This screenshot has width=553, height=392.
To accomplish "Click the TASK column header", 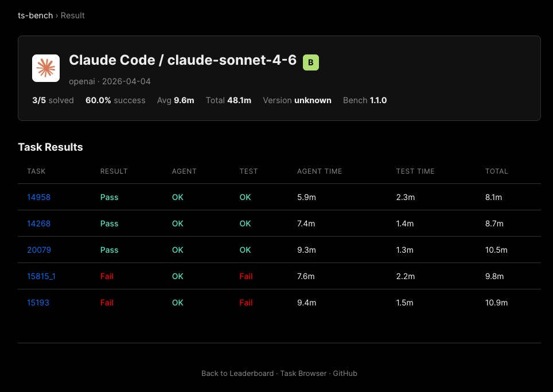I will (36, 171).
